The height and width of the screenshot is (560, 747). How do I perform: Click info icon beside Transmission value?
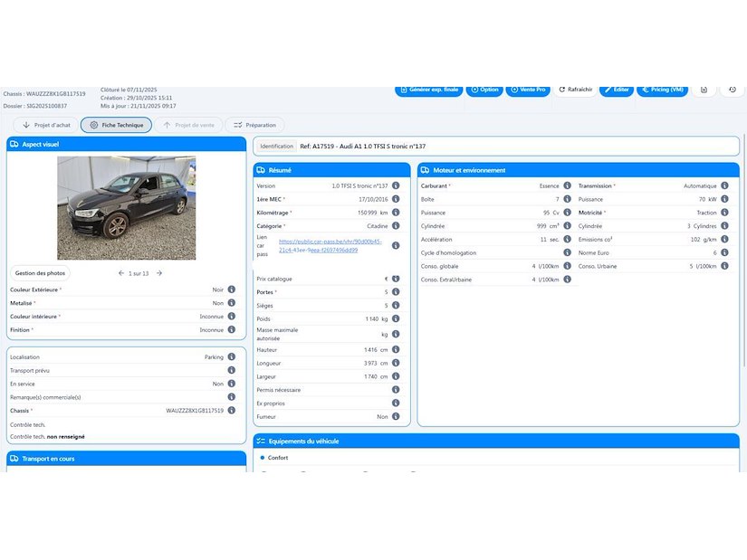(724, 185)
